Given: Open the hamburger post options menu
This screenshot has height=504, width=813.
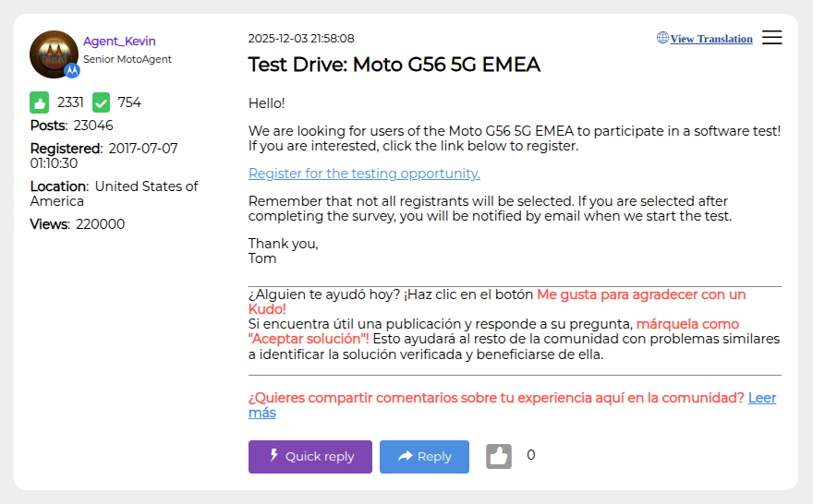Looking at the screenshot, I should pos(771,38).
